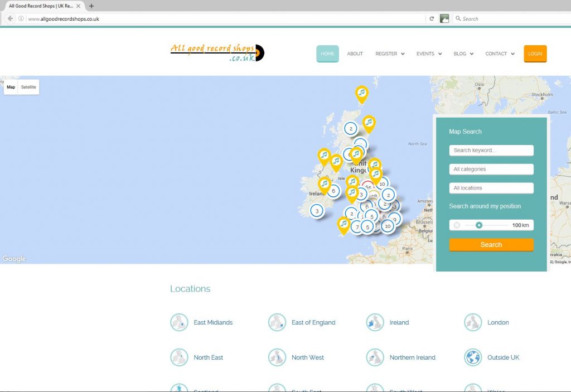This screenshot has width=571, height=392.
Task: Click the East Midlands map icon
Action: 179,322
